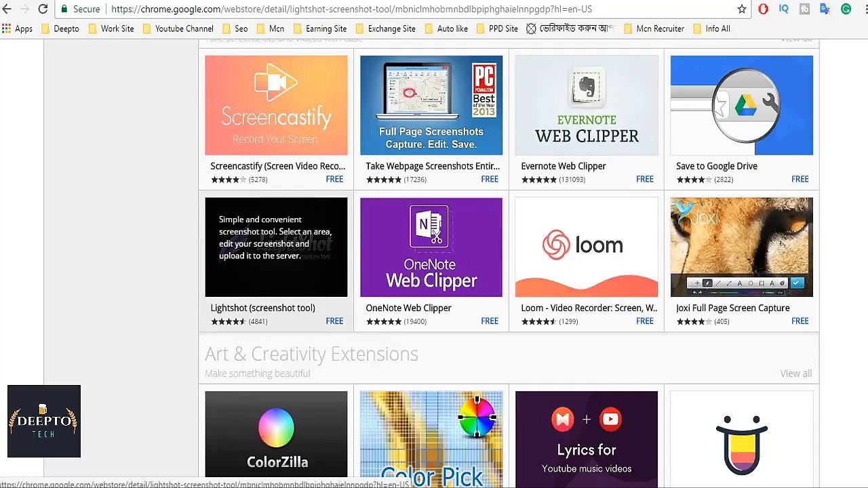Click the Secure padlock icon

click(x=64, y=9)
